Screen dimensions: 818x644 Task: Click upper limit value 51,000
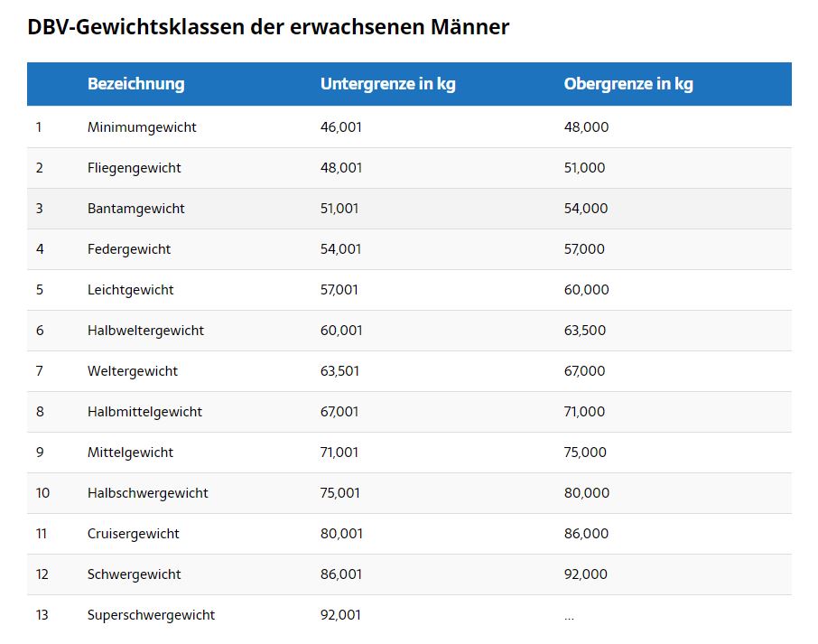585,168
